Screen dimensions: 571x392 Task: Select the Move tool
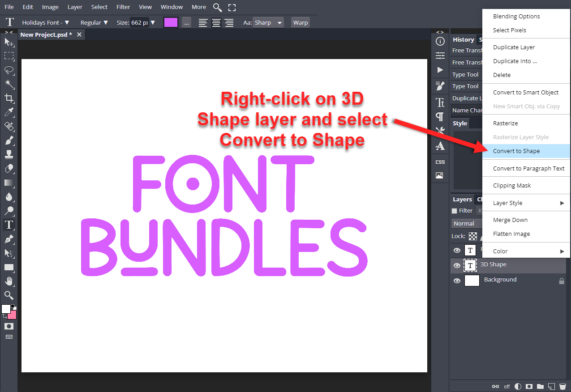point(9,42)
